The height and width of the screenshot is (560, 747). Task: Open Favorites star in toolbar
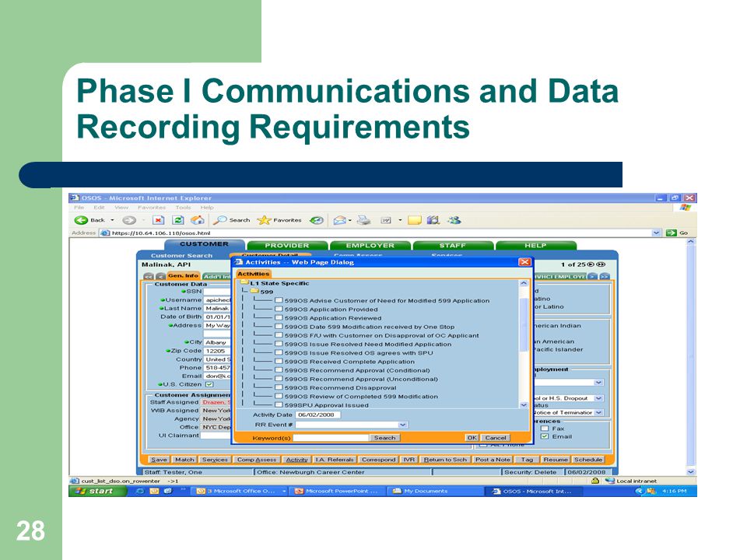click(x=264, y=220)
